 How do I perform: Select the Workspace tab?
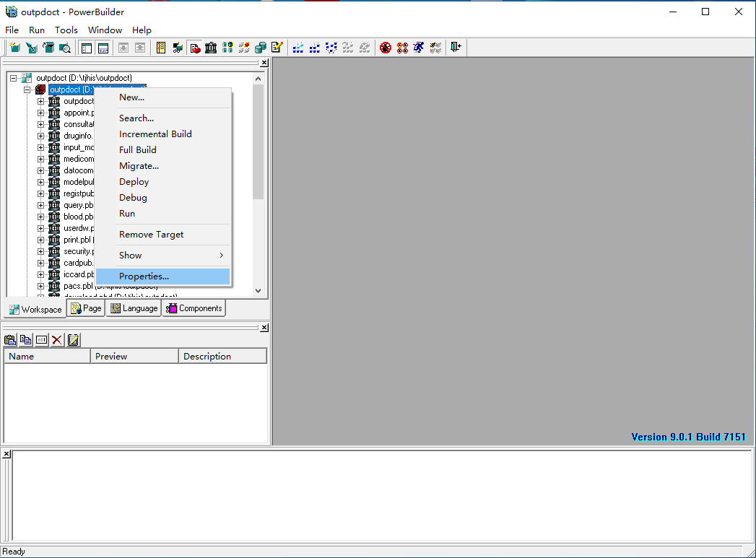pos(35,310)
